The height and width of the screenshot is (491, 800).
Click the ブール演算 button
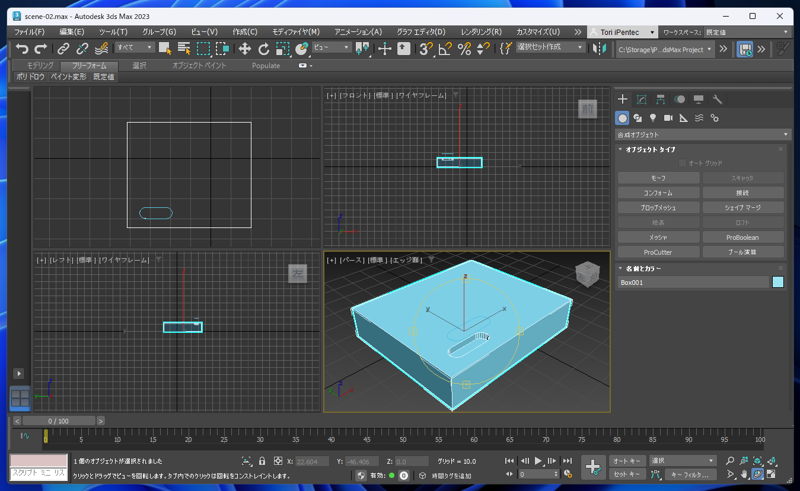[x=743, y=252]
